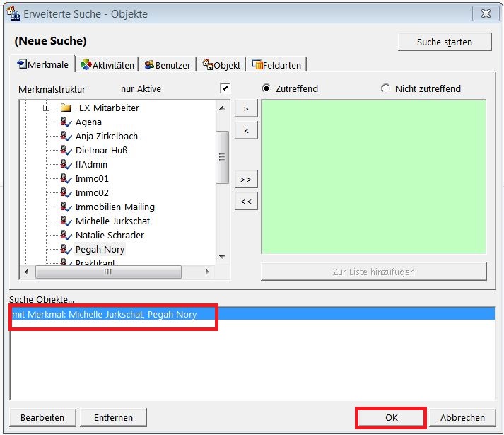
Task: Click inside the green Zutreffend list area
Action: point(373,177)
